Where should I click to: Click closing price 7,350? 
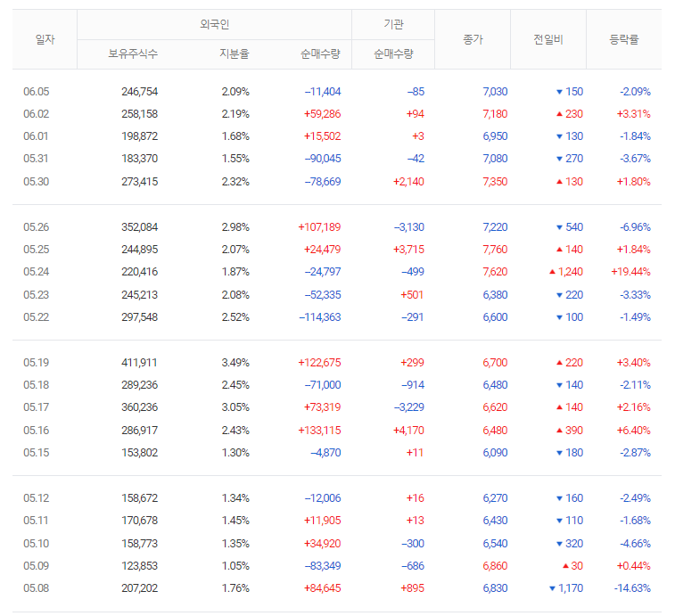tap(495, 182)
